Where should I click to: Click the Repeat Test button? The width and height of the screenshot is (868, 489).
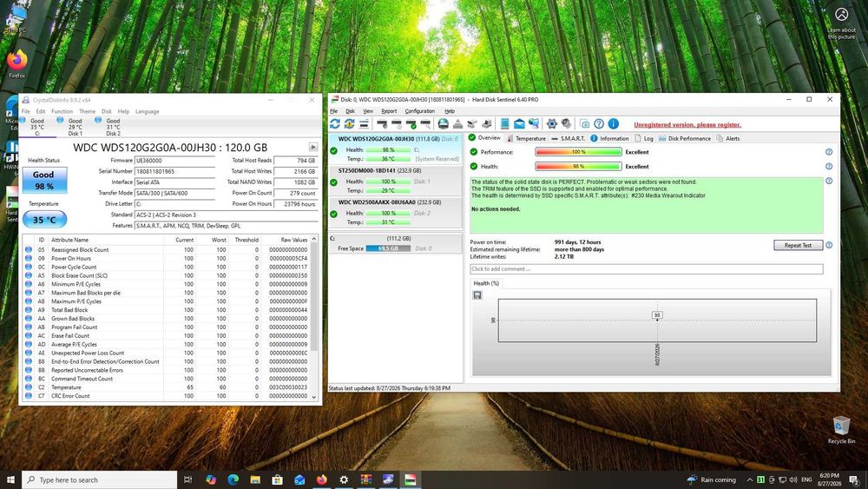coord(798,245)
